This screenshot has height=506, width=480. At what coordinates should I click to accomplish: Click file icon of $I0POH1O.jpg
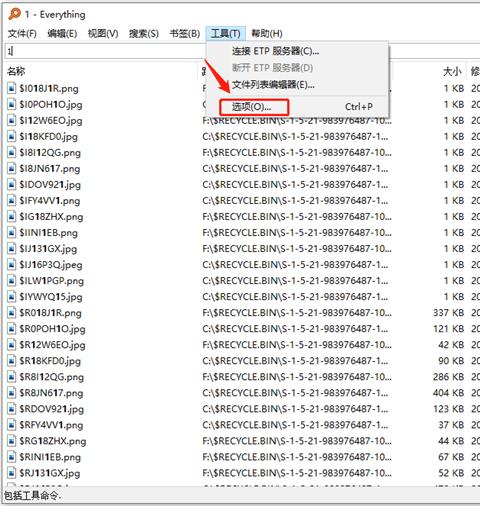click(12, 104)
